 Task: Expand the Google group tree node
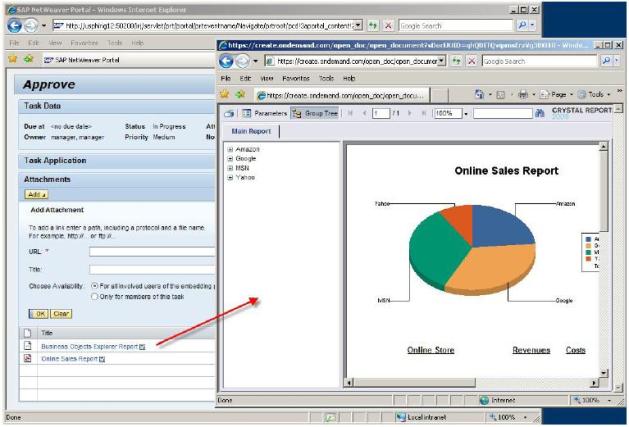[x=230, y=159]
